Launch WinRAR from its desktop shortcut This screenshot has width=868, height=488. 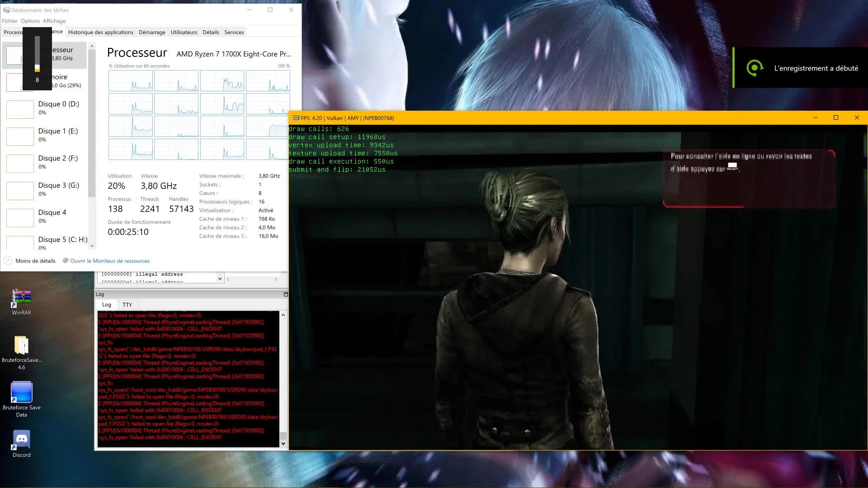[x=21, y=298]
